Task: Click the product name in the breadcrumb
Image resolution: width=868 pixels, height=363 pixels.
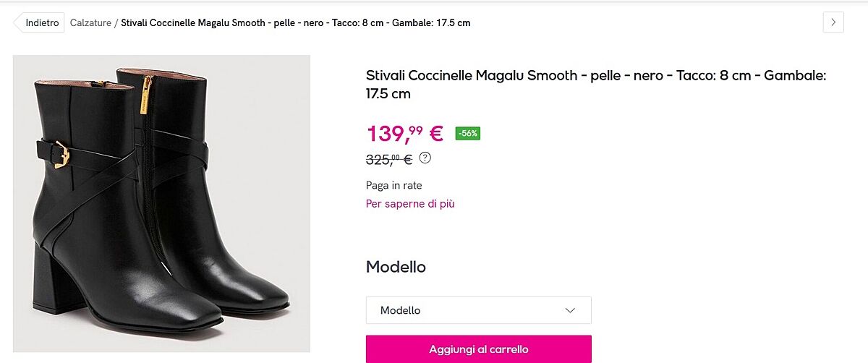Action: [x=295, y=22]
